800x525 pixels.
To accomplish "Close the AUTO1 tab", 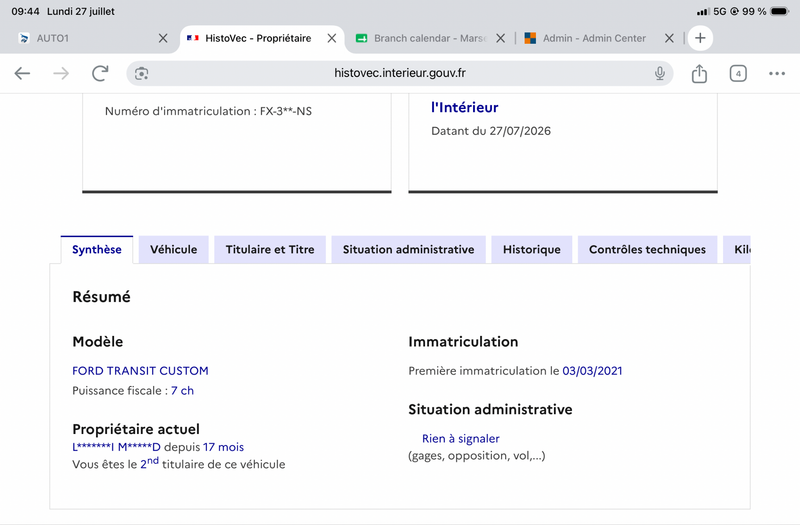I will 163,38.
